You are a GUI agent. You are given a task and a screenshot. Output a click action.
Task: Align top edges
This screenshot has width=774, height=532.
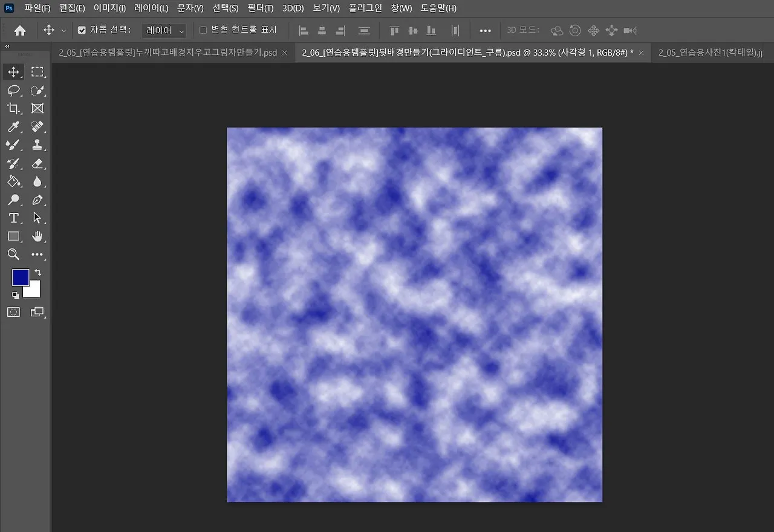[394, 30]
